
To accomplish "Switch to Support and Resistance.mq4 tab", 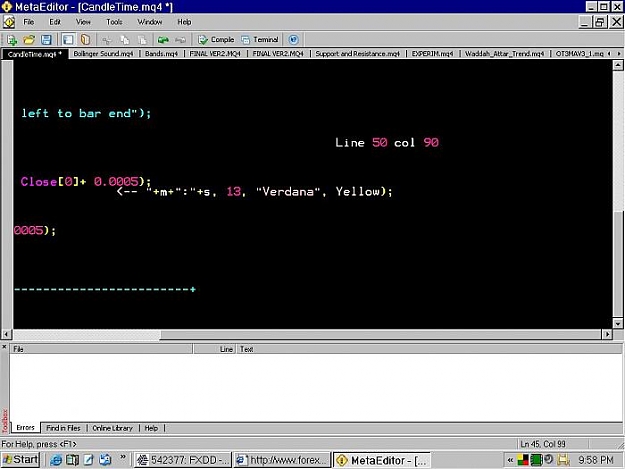I will pyautogui.click(x=358, y=53).
